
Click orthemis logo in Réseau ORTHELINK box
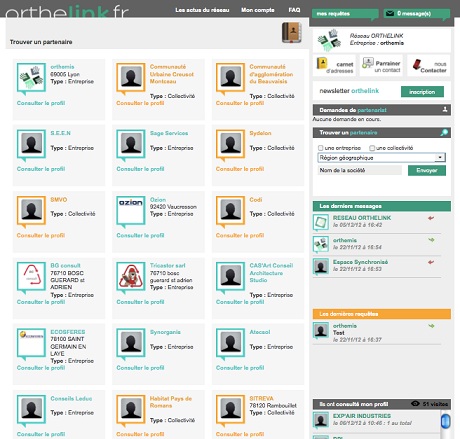pos(329,40)
